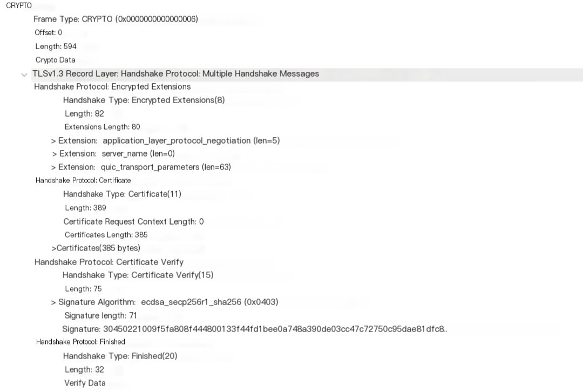Expand the Certificates (385 bytes) node
Image resolution: width=583 pixels, height=392 pixels.
[x=54, y=248]
